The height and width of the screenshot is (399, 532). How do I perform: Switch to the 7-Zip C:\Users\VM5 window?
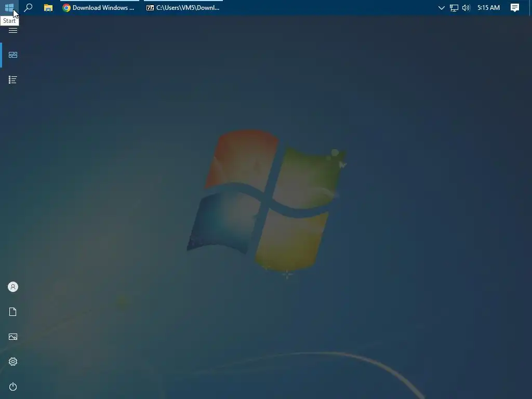click(183, 7)
